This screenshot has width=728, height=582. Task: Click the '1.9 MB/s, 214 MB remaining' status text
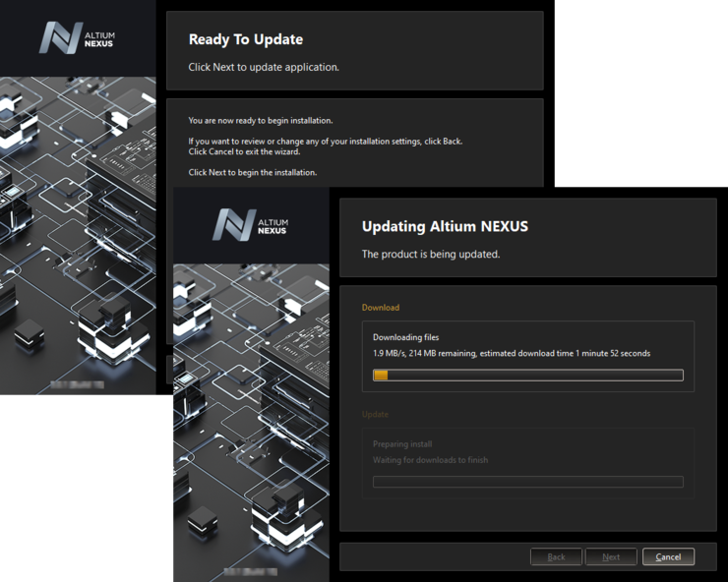pos(512,353)
